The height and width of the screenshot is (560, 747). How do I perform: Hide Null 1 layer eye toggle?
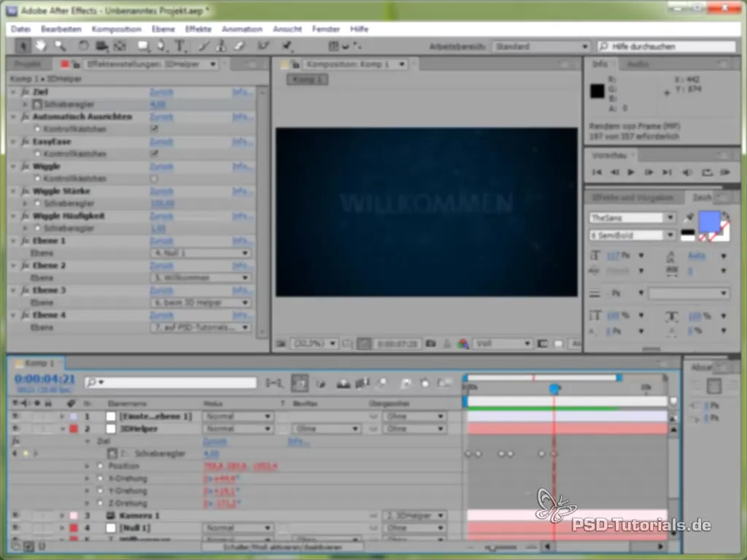click(16, 528)
